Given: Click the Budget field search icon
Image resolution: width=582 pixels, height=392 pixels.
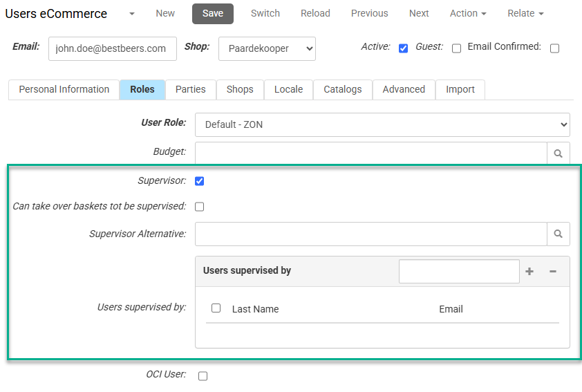Looking at the screenshot, I should (x=558, y=153).
